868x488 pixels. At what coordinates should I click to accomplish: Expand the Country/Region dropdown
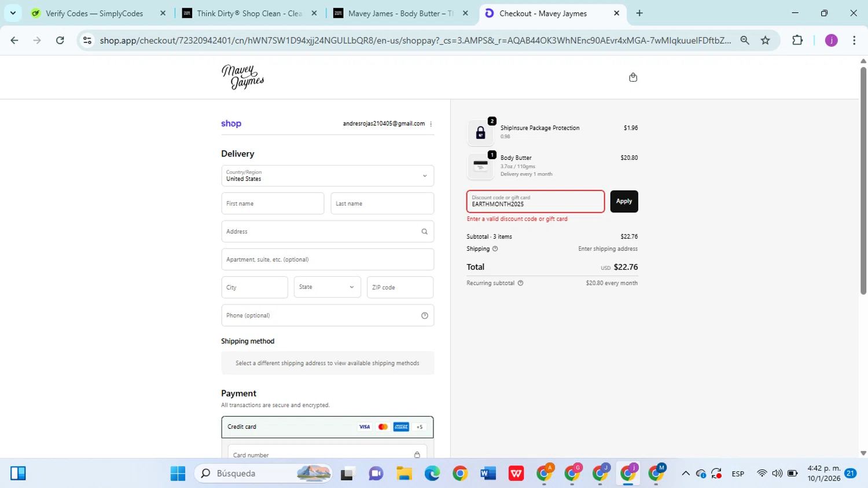click(x=328, y=176)
